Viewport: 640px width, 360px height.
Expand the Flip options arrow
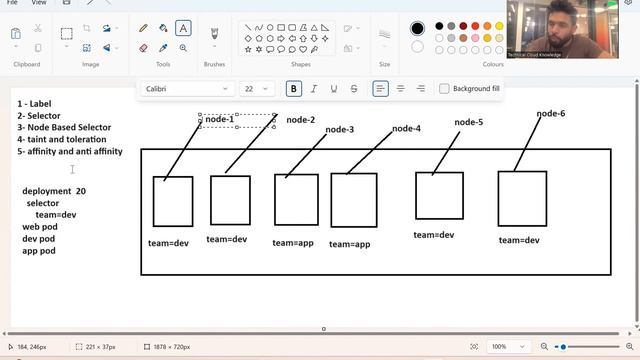click(117, 48)
